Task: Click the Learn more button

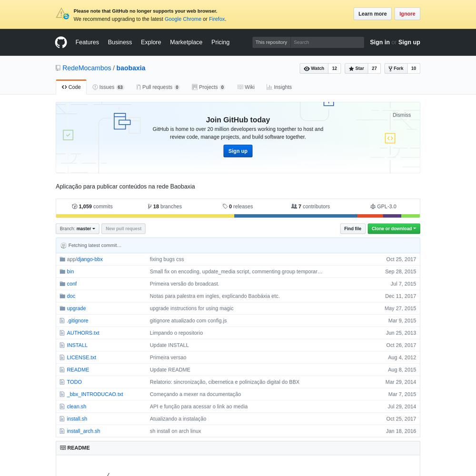Action: pos(373,14)
